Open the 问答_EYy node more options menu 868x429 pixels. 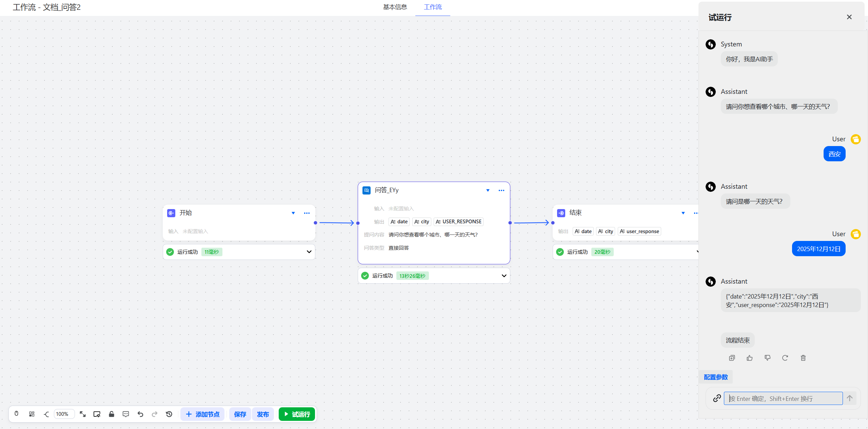(x=501, y=190)
